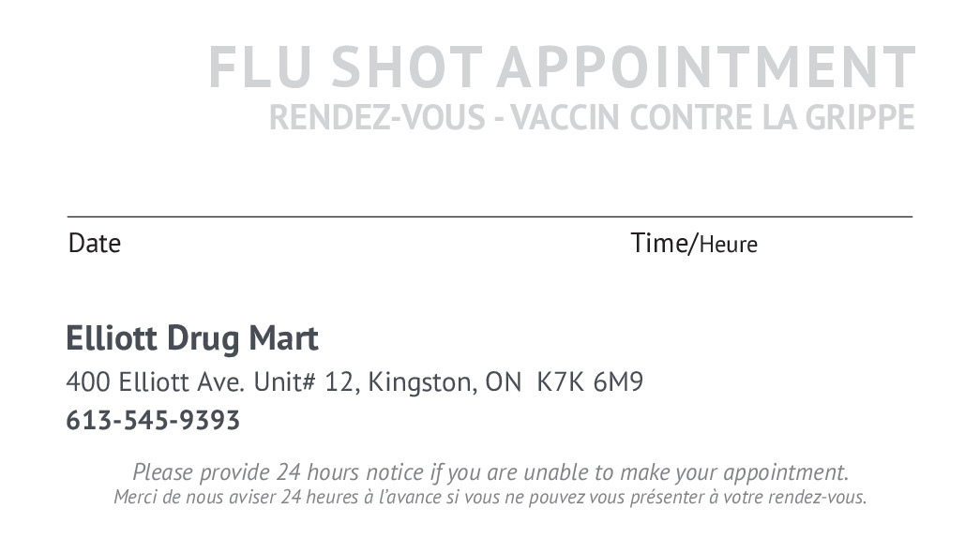Click the blank line above the Date label

click(234, 217)
